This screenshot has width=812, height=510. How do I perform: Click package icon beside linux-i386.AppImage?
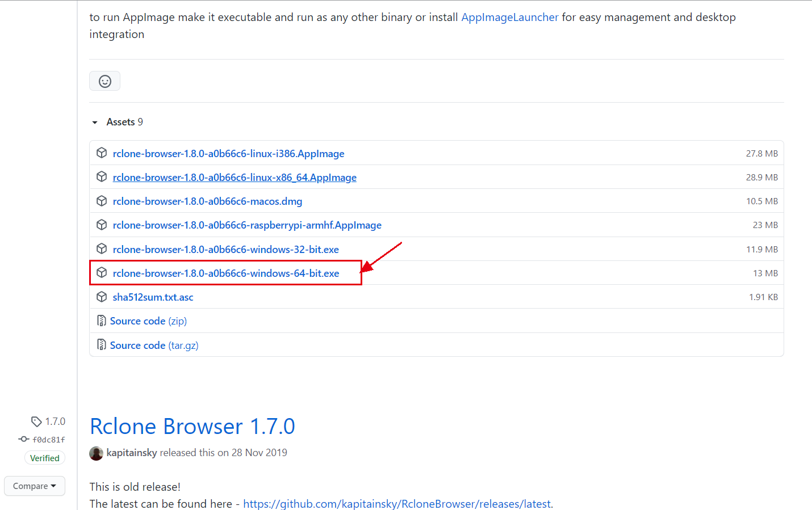pyautogui.click(x=102, y=153)
